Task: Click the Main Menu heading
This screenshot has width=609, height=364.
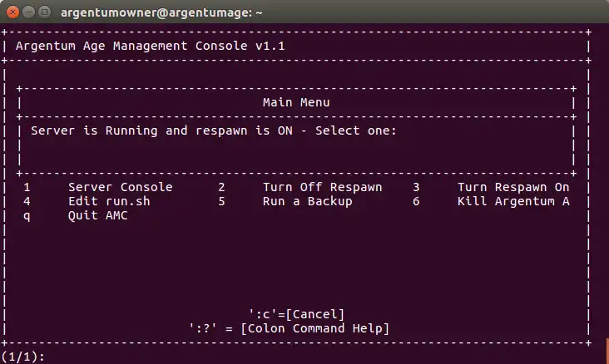Action: tap(295, 102)
